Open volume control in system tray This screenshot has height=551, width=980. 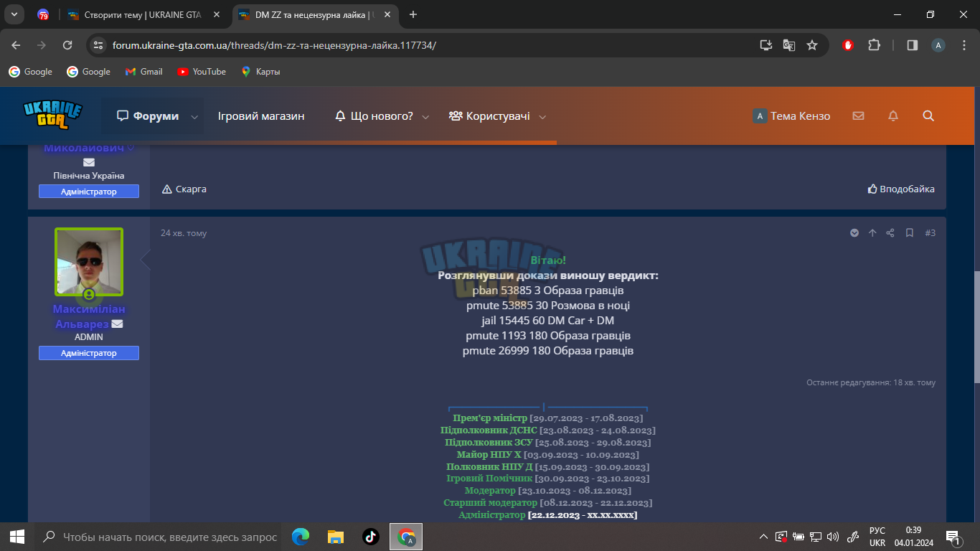(832, 536)
